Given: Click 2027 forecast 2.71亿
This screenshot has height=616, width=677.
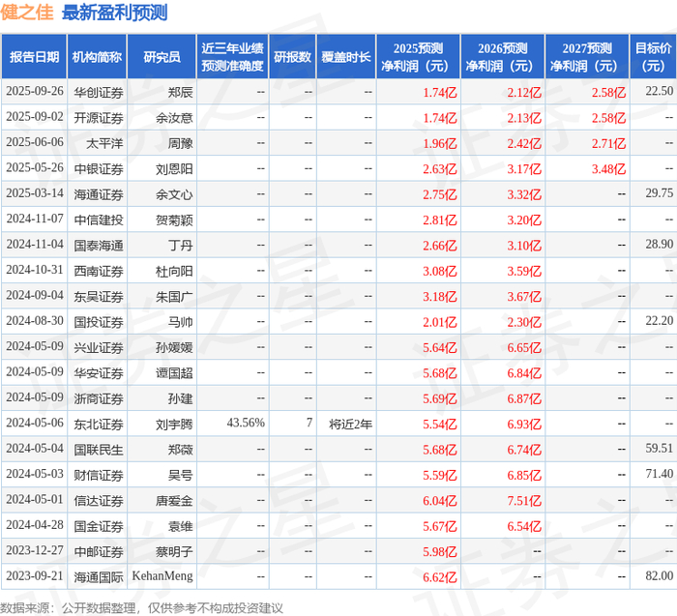Looking at the screenshot, I should tap(608, 143).
